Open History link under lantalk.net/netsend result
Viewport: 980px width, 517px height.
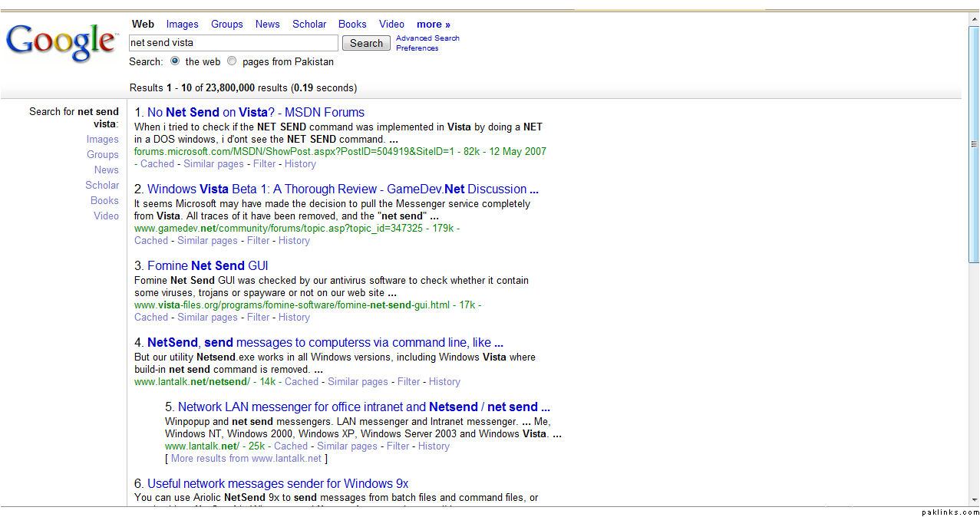click(444, 381)
